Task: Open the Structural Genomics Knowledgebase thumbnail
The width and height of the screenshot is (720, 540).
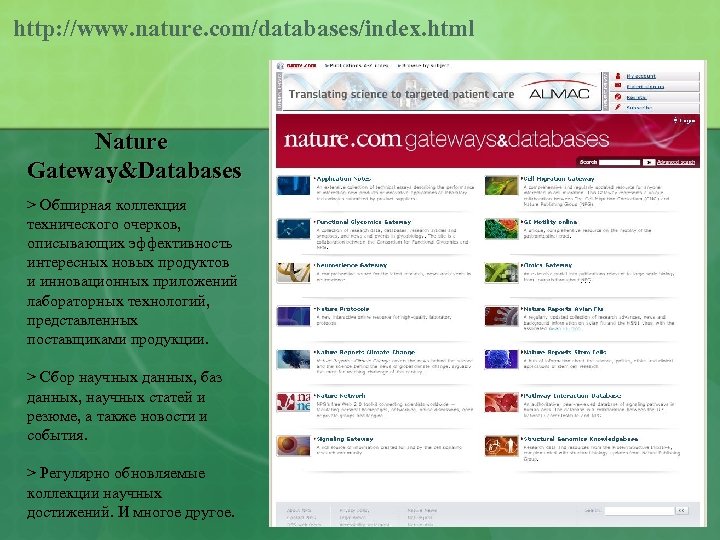Action: tap(501, 445)
